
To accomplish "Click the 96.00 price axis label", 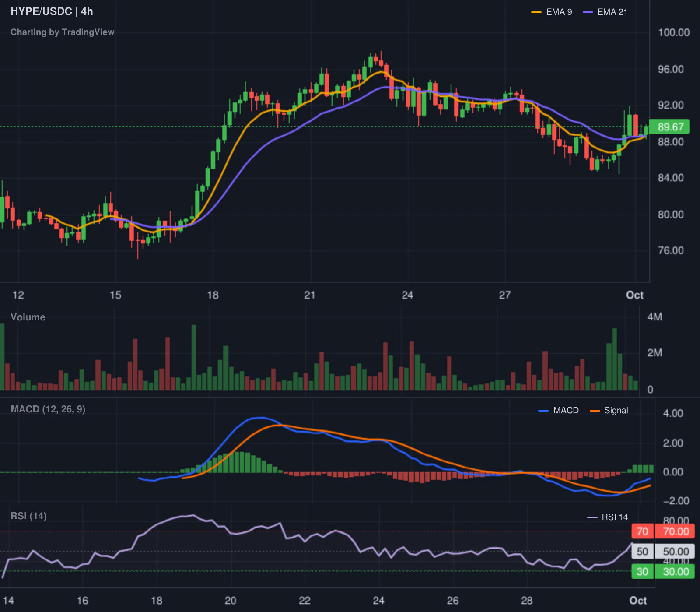I will 671,69.
